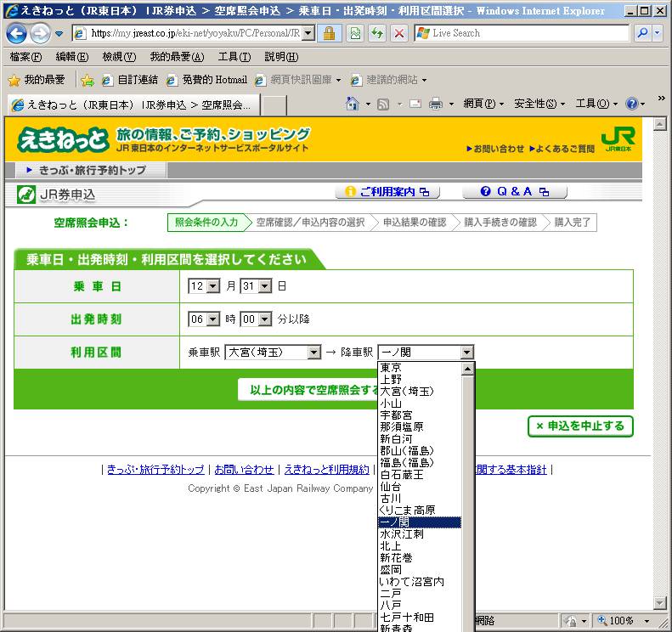Open the 建議的網站 dropdown
This screenshot has height=632, width=672.
[x=389, y=80]
